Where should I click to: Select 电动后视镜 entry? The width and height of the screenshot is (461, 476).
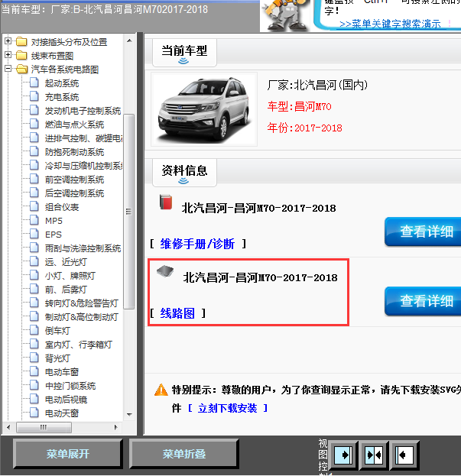point(66,400)
